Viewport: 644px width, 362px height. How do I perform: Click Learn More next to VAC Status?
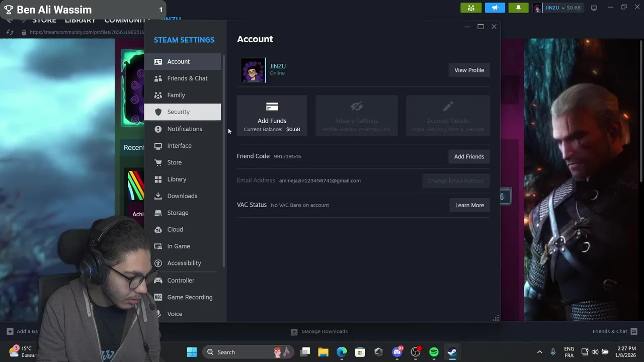[x=469, y=205]
